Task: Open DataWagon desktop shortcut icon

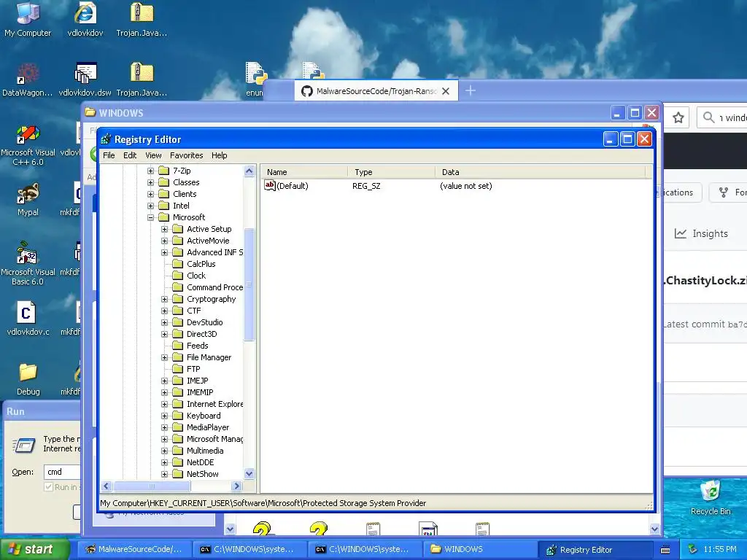Action: pyautogui.click(x=28, y=79)
